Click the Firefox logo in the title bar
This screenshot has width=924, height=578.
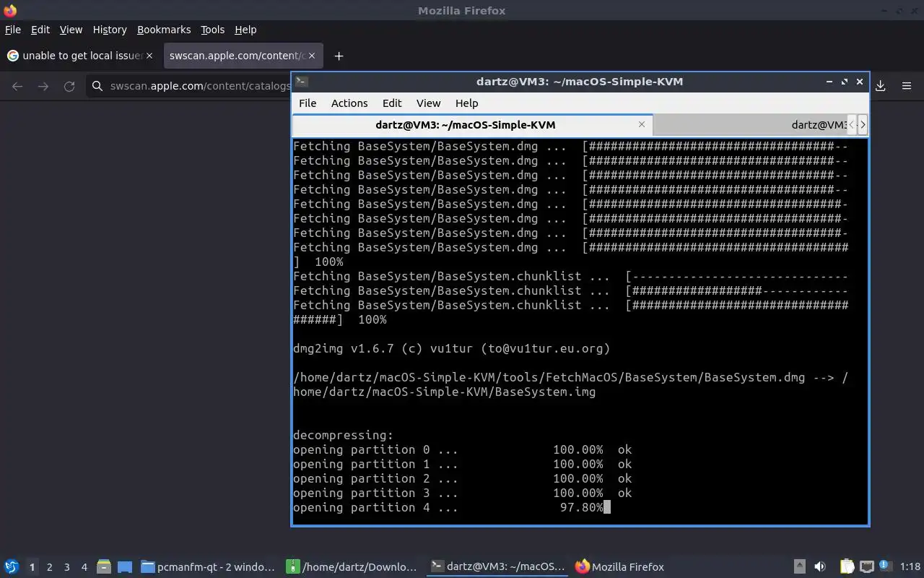pyautogui.click(x=10, y=10)
